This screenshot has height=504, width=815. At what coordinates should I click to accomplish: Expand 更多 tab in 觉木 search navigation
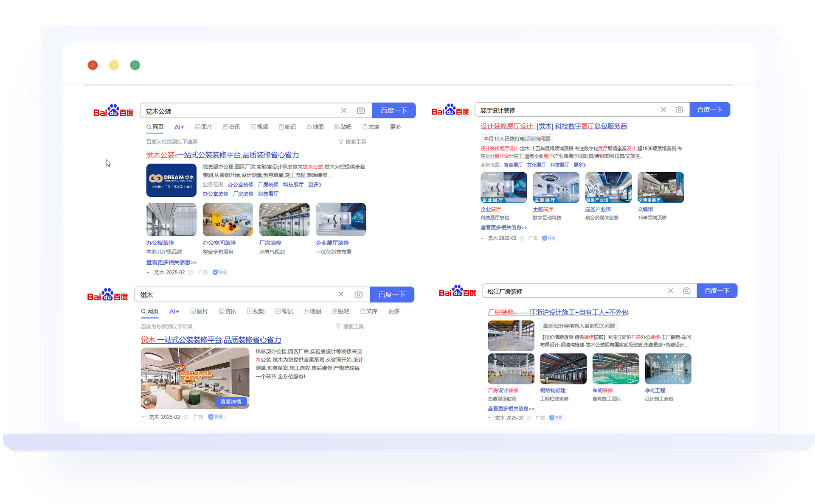click(x=393, y=311)
